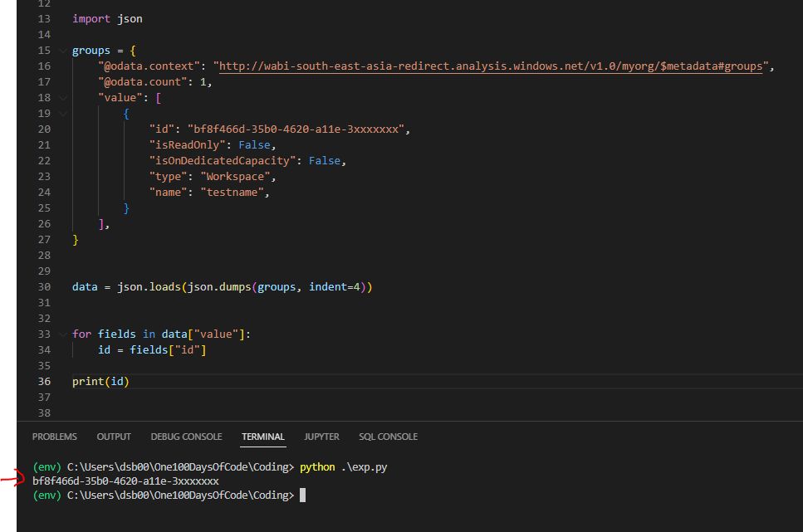Click the "Workspace" string value
Viewport: 803px width, 532px height.
click(x=236, y=177)
